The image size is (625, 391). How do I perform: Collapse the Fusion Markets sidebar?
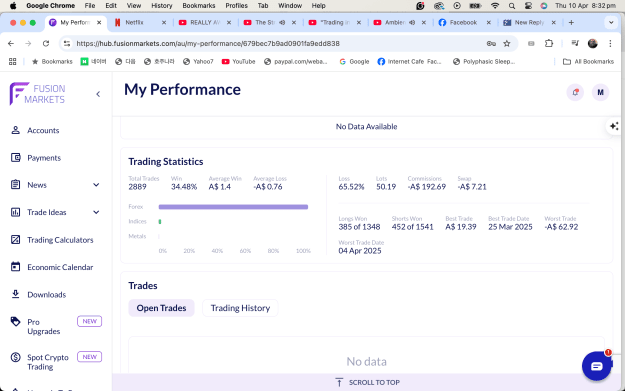click(x=98, y=94)
